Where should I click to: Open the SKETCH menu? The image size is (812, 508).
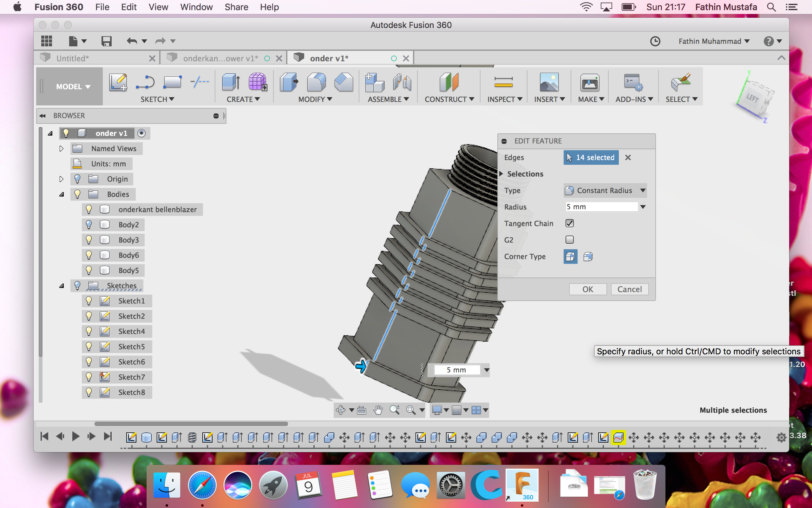[157, 99]
